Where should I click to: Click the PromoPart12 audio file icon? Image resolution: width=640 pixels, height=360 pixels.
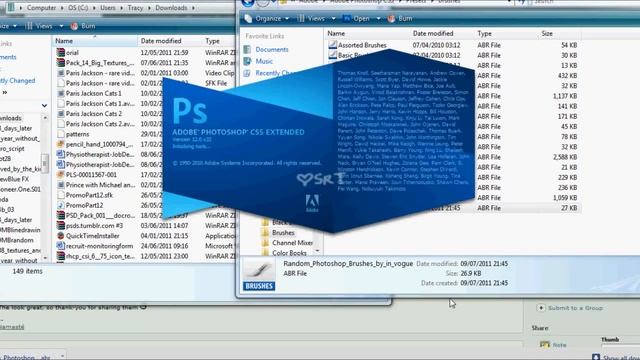[61, 205]
